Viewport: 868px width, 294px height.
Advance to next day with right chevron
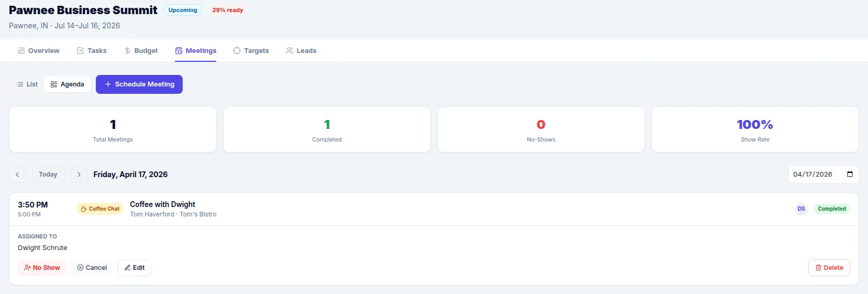[79, 175]
